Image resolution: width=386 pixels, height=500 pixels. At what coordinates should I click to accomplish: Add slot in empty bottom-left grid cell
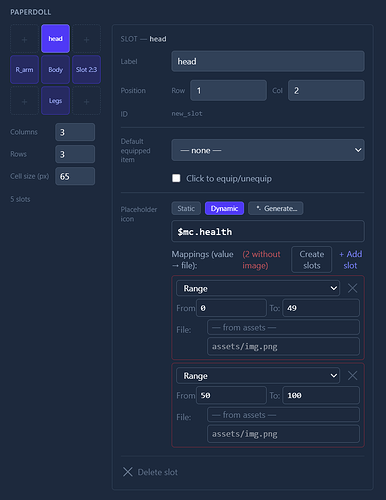click(x=24, y=101)
